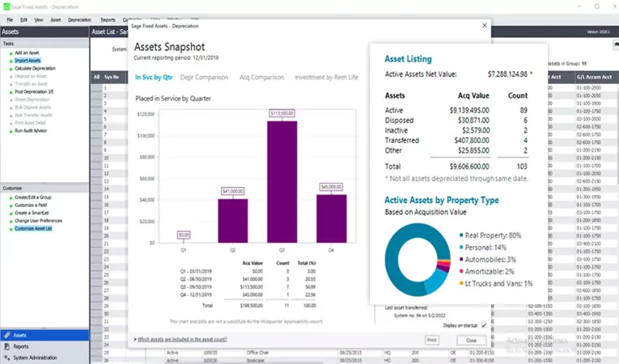Click the Customize section header
The width and height of the screenshot is (619, 364).
tap(45, 188)
